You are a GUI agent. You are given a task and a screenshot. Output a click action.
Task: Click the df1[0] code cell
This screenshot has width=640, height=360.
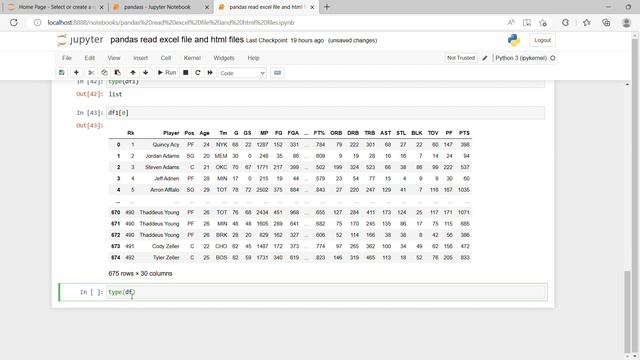click(x=325, y=113)
